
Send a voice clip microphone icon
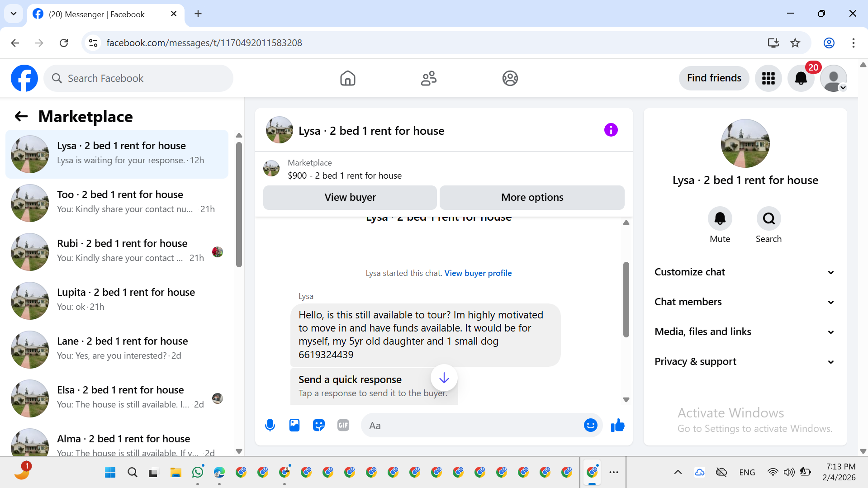(270, 426)
